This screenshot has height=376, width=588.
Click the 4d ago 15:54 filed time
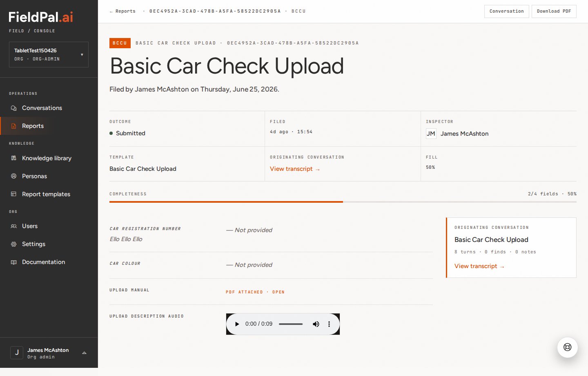(291, 132)
